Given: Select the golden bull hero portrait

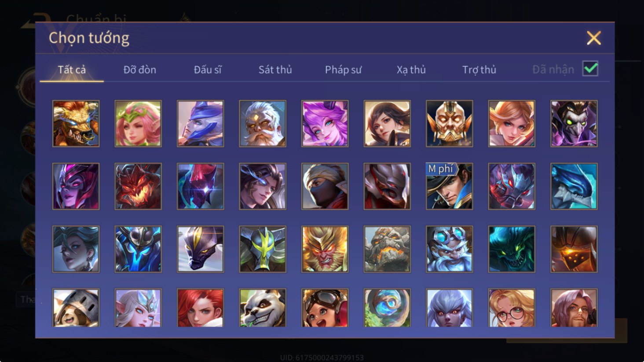Looking at the screenshot, I should [x=76, y=123].
